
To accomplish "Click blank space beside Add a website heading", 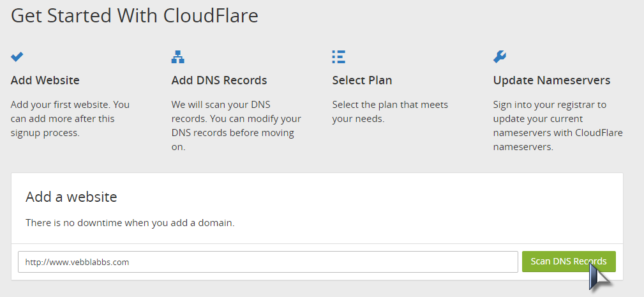I will tap(370, 197).
